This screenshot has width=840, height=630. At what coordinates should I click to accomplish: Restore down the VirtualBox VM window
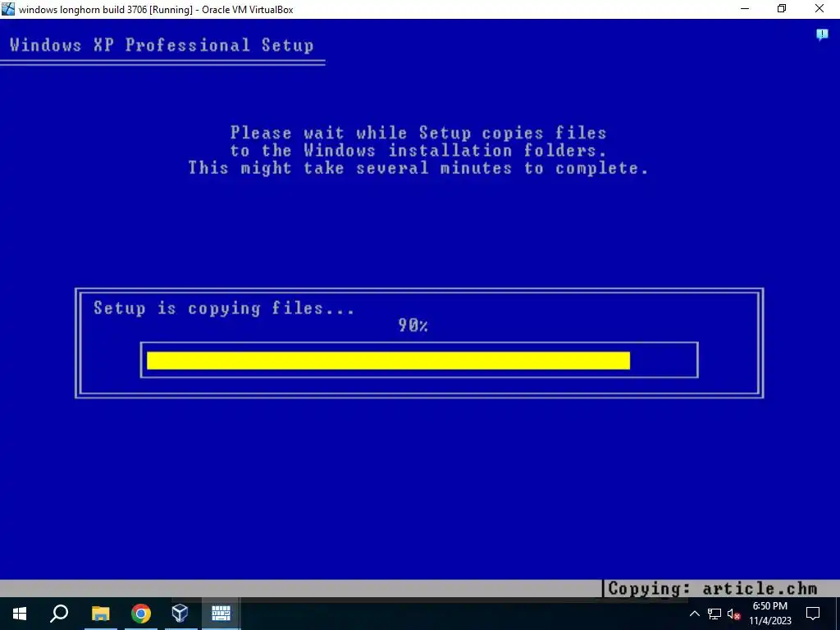pyautogui.click(x=782, y=9)
